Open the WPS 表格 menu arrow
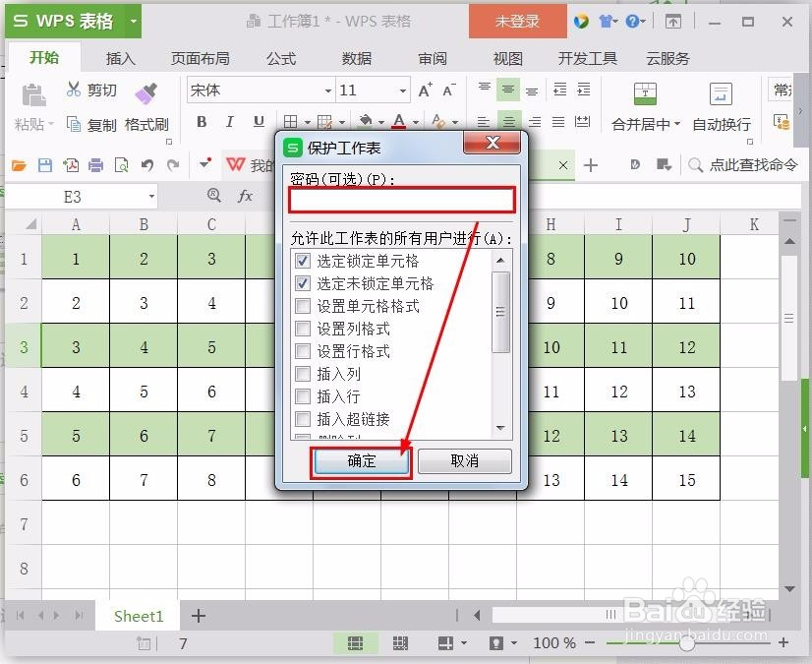Viewport: 812px width, 664px height. coord(133,22)
